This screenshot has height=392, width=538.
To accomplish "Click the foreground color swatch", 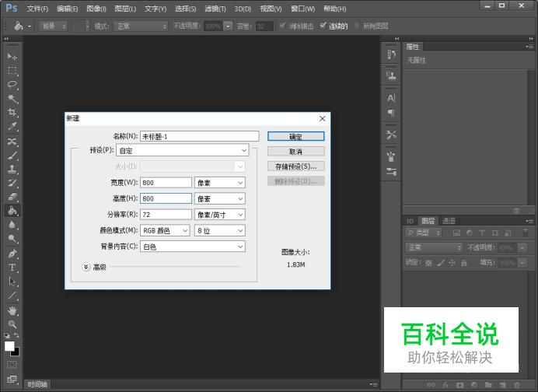I will (x=9, y=346).
